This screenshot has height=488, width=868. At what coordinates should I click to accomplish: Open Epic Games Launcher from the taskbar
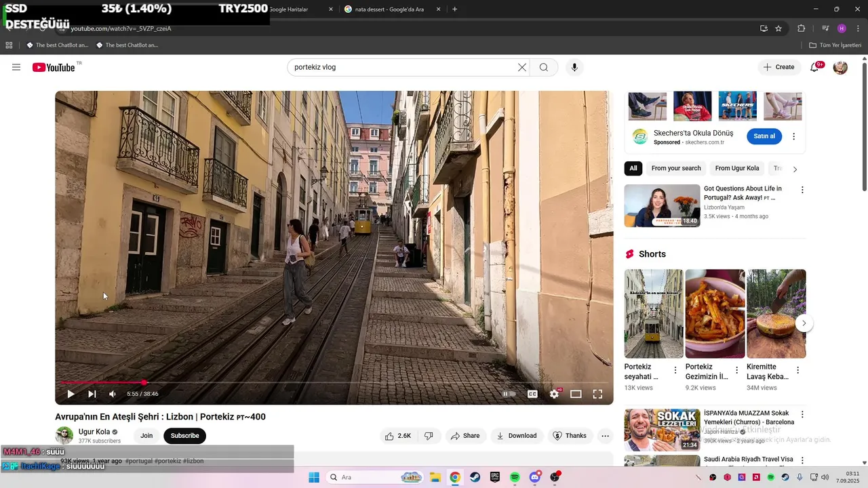(495, 477)
